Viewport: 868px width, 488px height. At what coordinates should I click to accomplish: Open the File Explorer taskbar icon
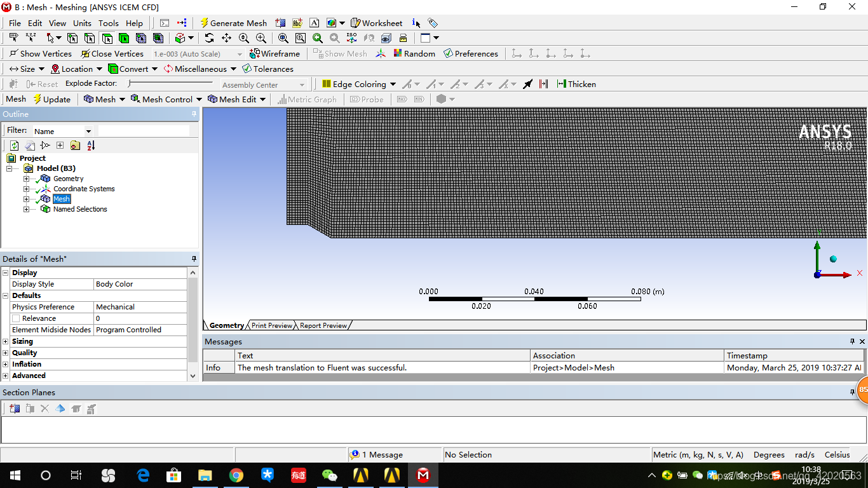tap(205, 475)
